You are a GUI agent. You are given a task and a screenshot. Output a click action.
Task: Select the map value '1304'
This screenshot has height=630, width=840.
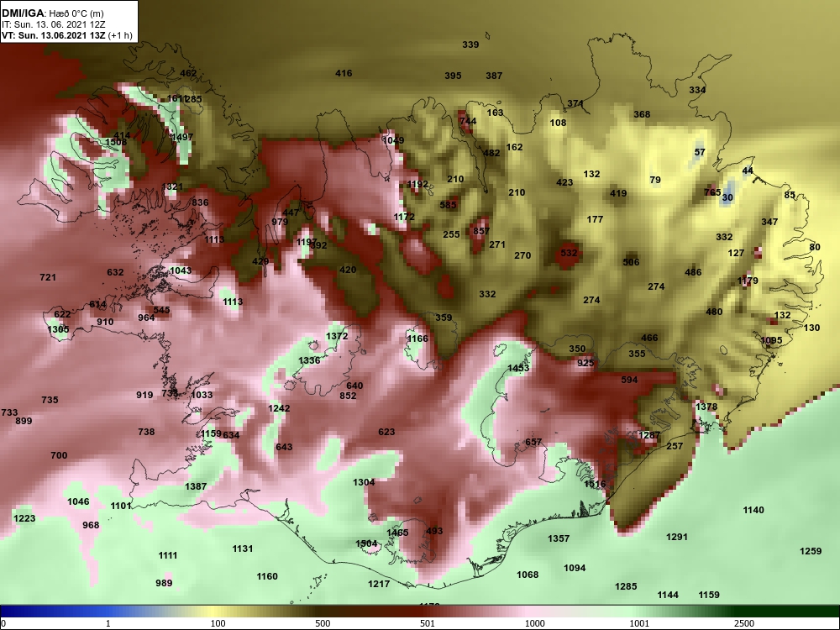(364, 483)
